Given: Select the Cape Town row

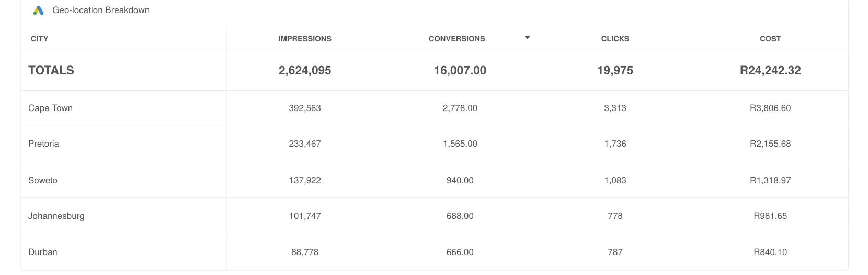Looking at the screenshot, I should 434,108.
